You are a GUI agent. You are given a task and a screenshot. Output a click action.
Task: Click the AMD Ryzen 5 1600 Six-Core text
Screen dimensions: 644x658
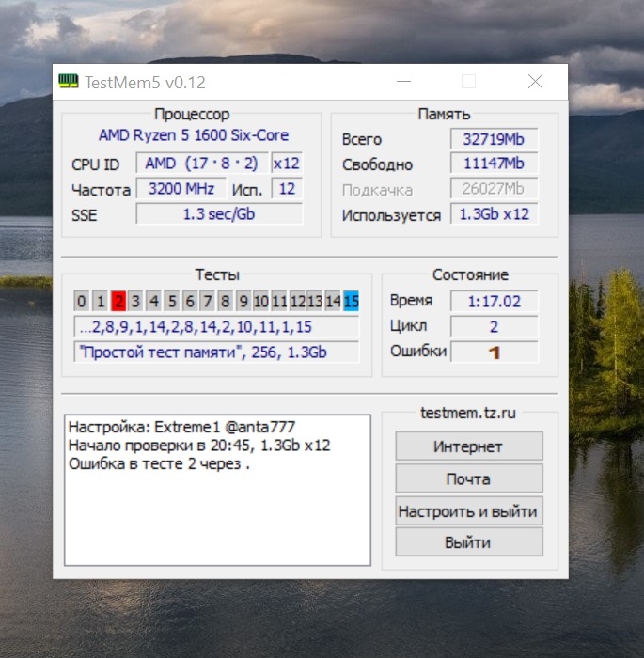pyautogui.click(x=194, y=135)
